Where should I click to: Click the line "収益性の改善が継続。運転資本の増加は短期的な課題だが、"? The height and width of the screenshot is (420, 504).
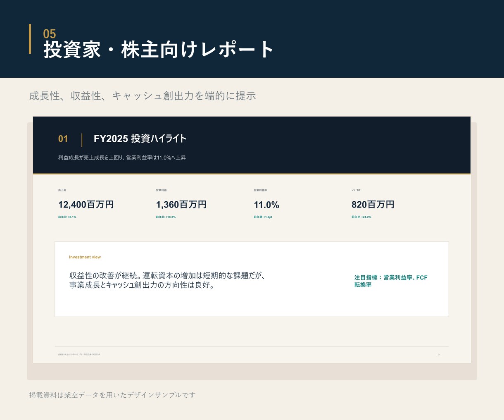(x=167, y=276)
